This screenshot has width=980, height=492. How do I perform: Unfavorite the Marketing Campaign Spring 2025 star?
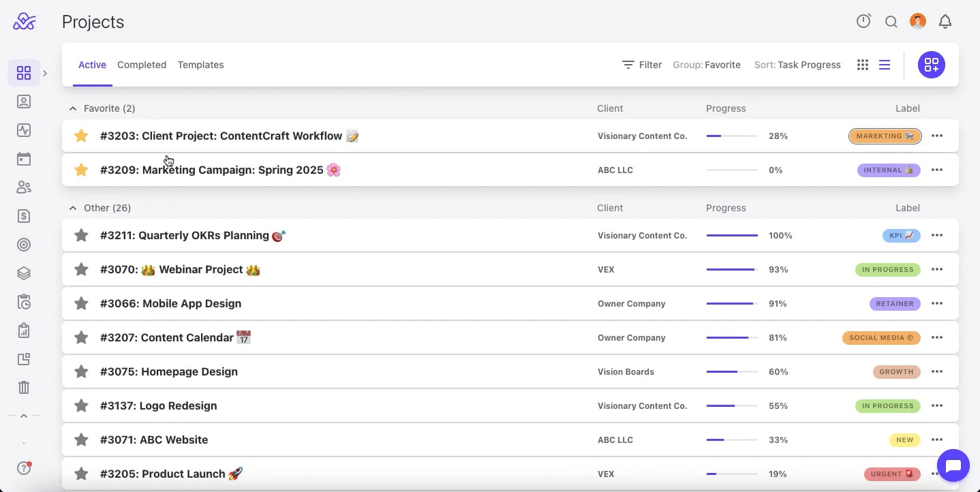pos(81,170)
